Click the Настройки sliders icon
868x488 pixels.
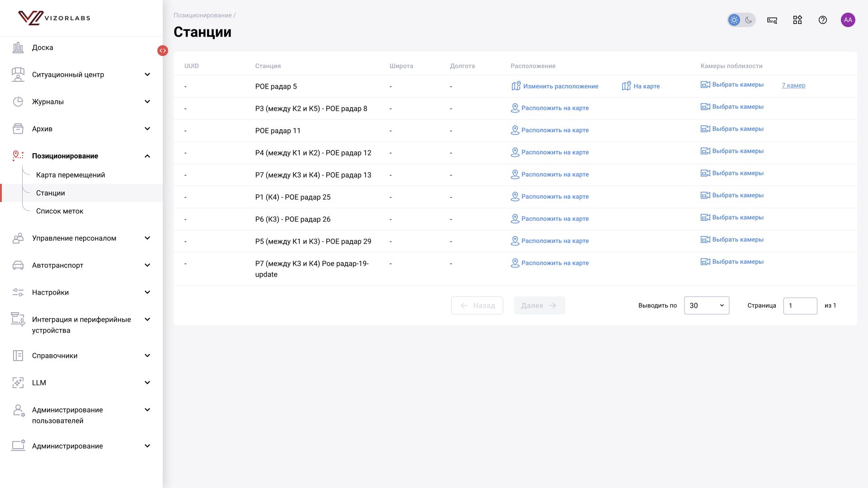tap(18, 292)
